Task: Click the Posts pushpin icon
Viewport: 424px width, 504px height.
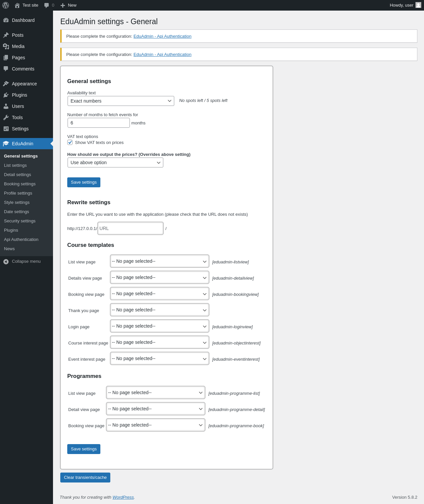Action: [x=6, y=35]
